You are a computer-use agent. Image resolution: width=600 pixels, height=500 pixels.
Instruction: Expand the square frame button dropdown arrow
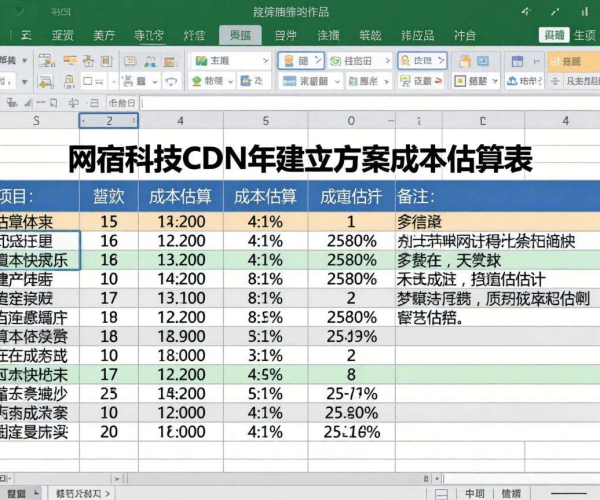pyautogui.click(x=495, y=81)
